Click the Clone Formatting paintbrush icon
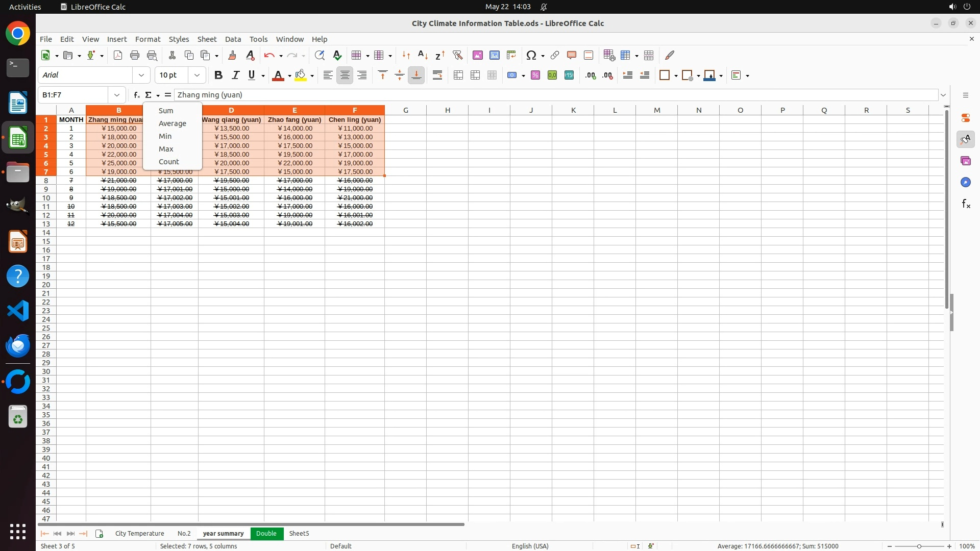 pyautogui.click(x=232, y=55)
